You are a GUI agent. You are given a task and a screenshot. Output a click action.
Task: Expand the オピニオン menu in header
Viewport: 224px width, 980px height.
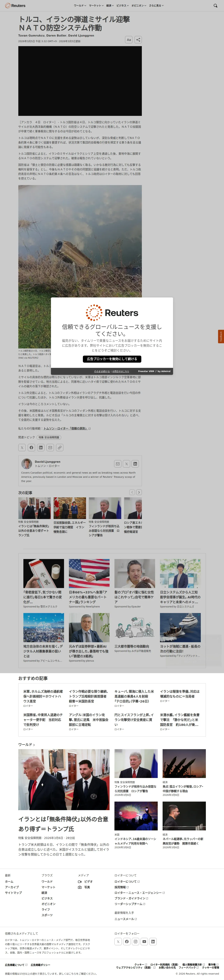pos(139,6)
